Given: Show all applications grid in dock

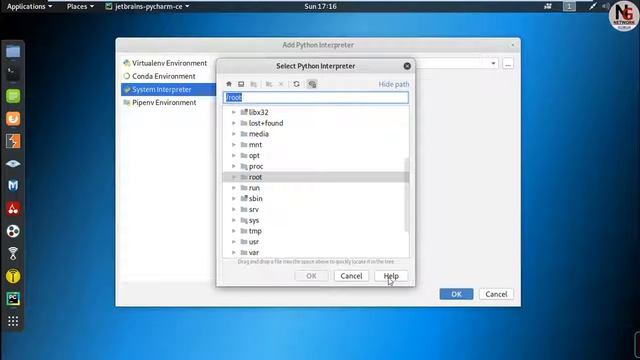Looking at the screenshot, I should click(x=13, y=321).
